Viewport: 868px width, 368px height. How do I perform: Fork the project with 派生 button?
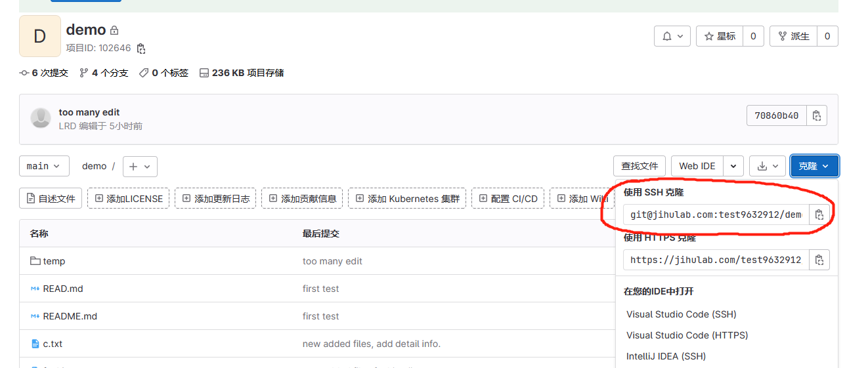tap(793, 37)
